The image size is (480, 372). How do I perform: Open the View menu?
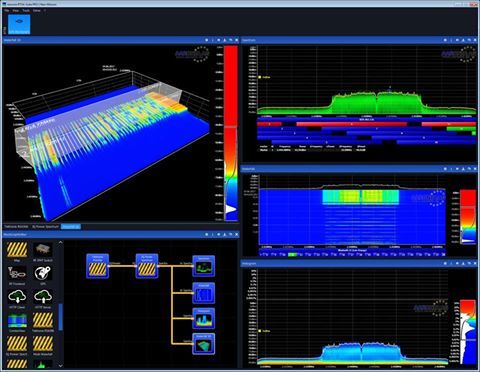tap(16, 11)
